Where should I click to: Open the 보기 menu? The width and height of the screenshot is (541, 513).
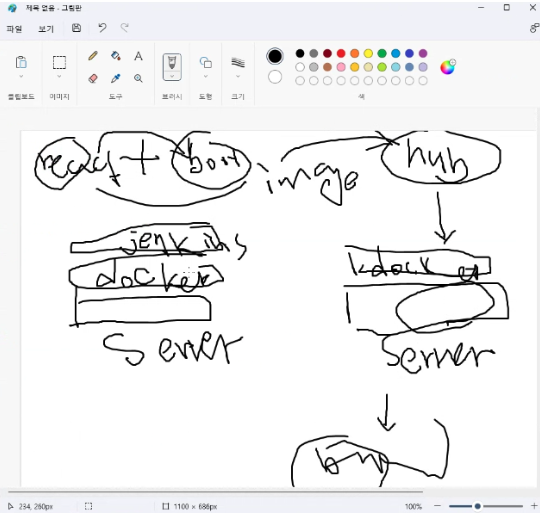[x=46, y=29]
